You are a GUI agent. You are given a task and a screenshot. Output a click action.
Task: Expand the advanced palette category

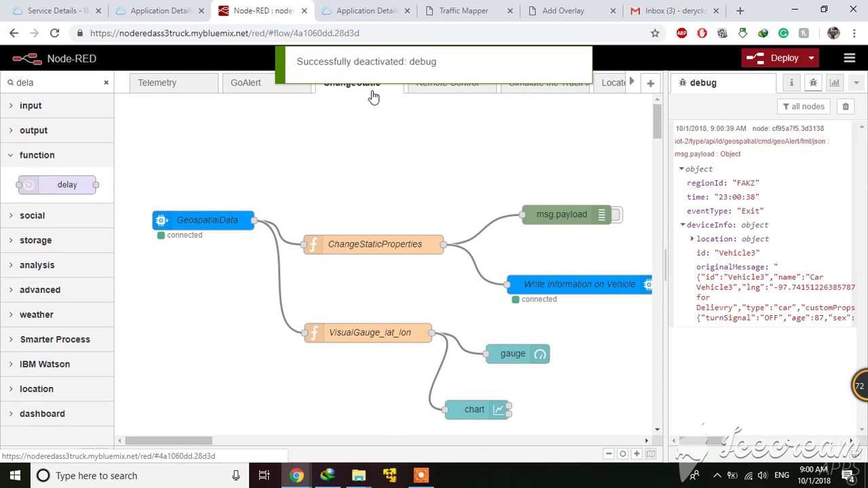point(57,289)
